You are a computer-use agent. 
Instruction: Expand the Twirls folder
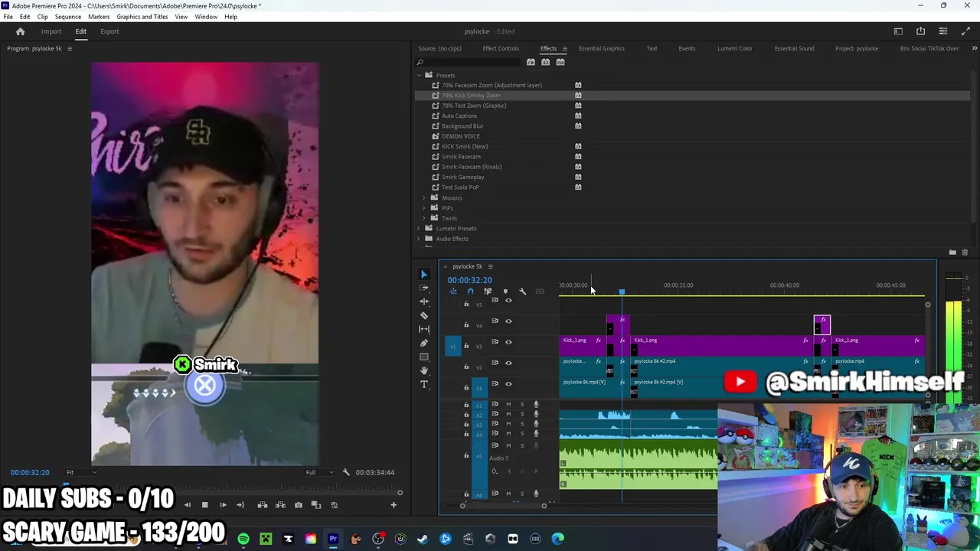click(424, 218)
